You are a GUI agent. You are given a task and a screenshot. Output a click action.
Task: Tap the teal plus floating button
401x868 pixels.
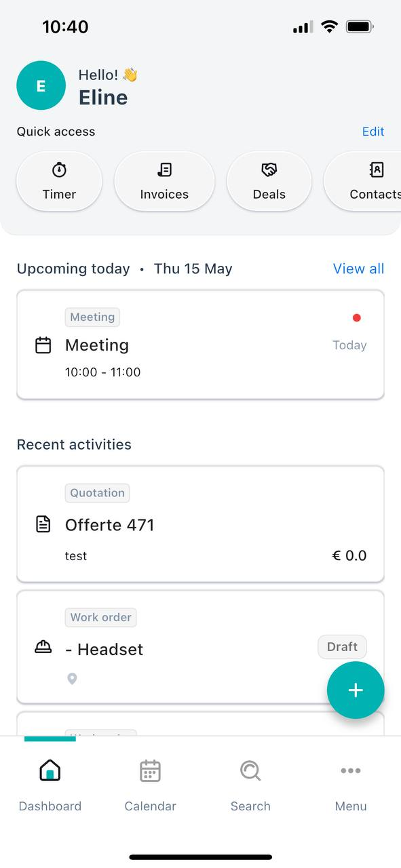point(356,690)
